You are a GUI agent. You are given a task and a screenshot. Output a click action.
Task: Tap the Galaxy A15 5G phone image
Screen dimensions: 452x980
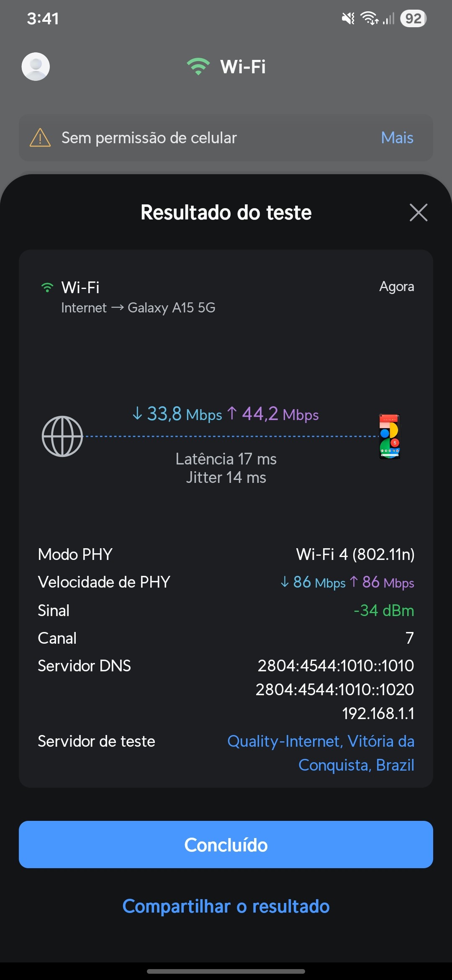[x=390, y=436]
